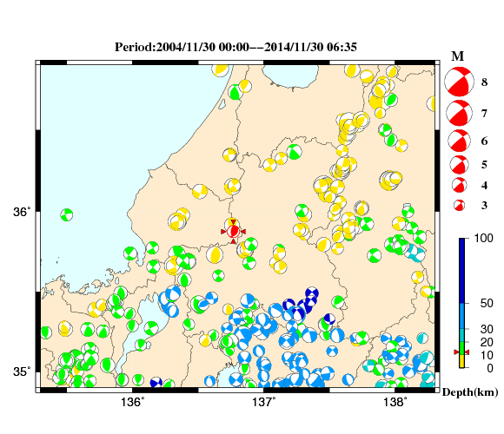The height and width of the screenshot is (434, 504).
Task: Click legend number 7
Action: (x=484, y=114)
